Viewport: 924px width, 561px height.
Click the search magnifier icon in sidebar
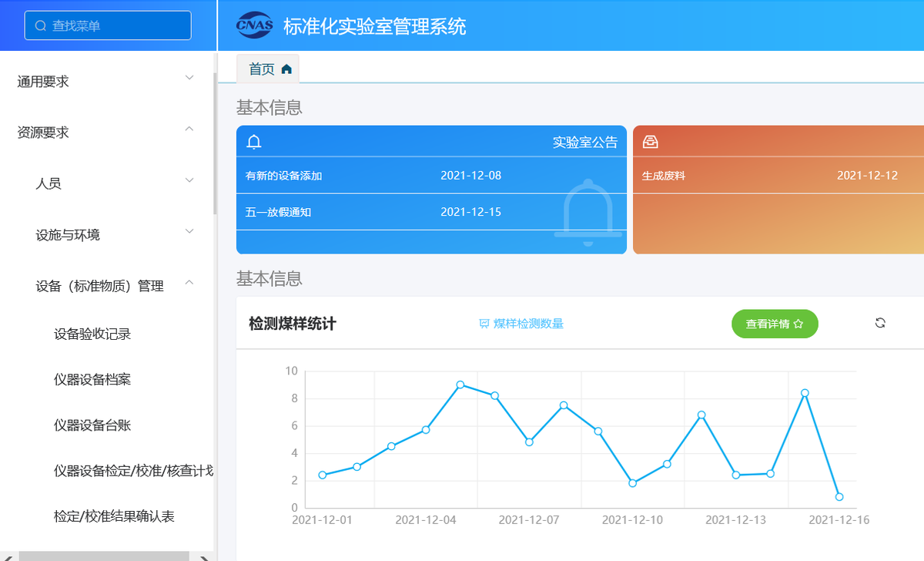41,25
